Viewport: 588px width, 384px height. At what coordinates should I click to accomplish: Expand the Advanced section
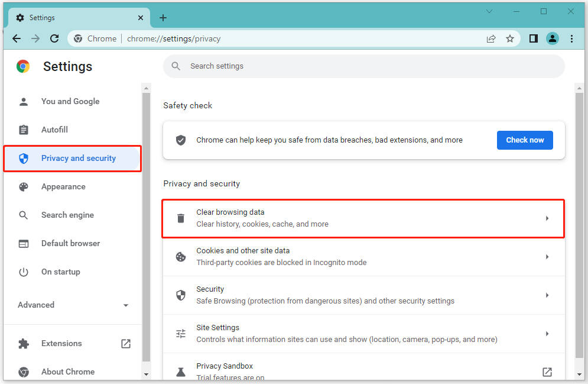(125, 305)
